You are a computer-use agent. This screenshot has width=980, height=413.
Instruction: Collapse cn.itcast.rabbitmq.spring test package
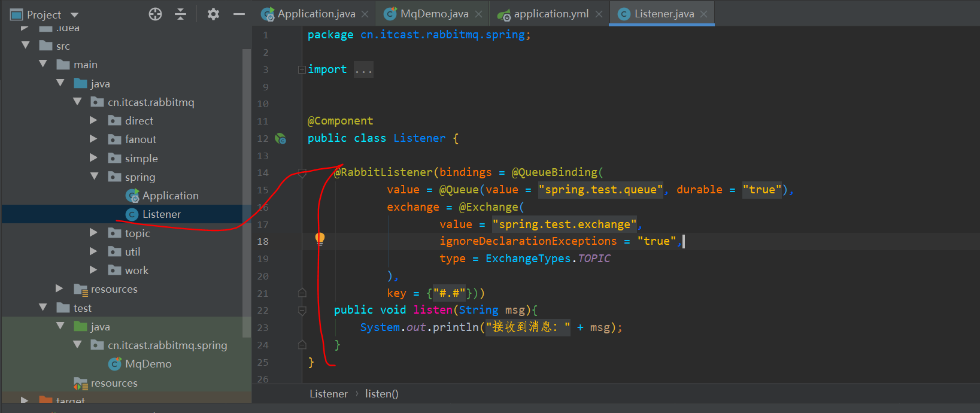click(77, 345)
